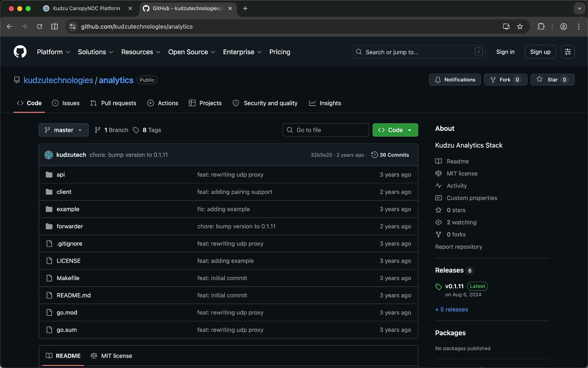The image size is (588, 368).
Task: Bookmark this page with the star icon
Action: tap(520, 27)
